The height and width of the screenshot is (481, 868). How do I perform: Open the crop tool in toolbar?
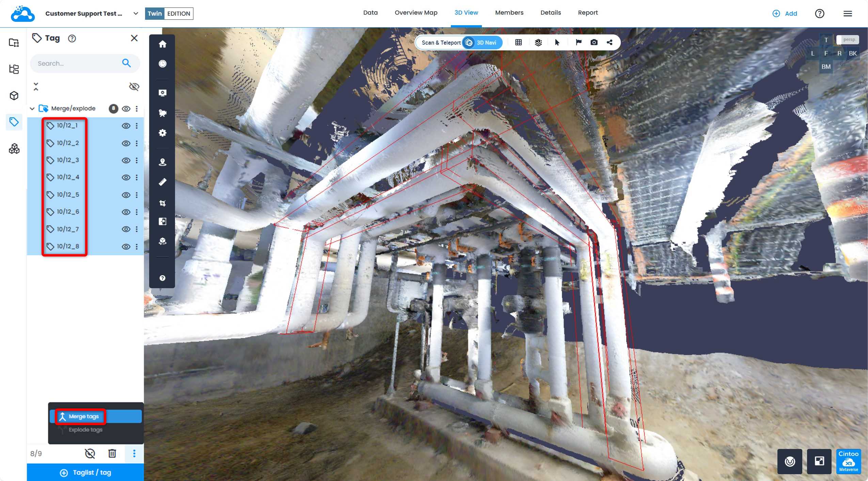click(x=162, y=203)
